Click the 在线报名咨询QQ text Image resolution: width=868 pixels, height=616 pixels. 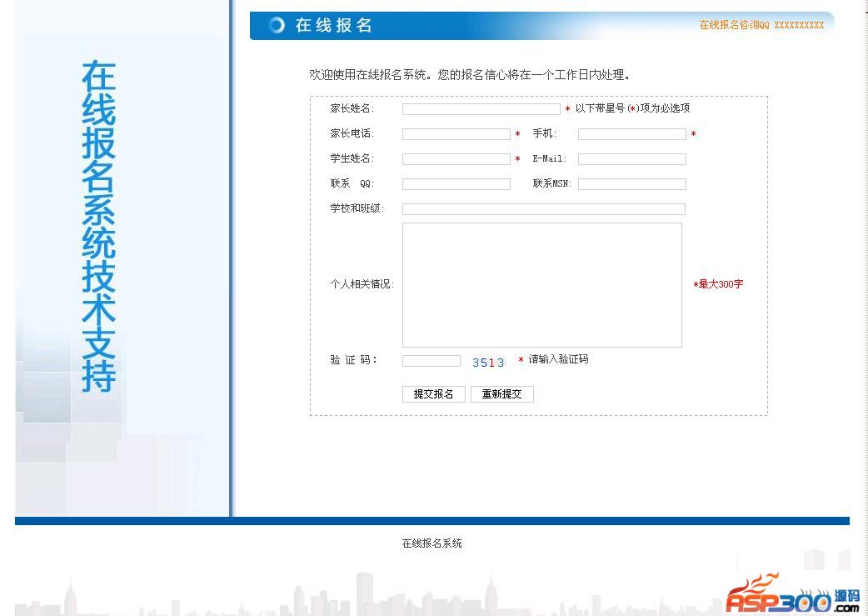(x=761, y=25)
